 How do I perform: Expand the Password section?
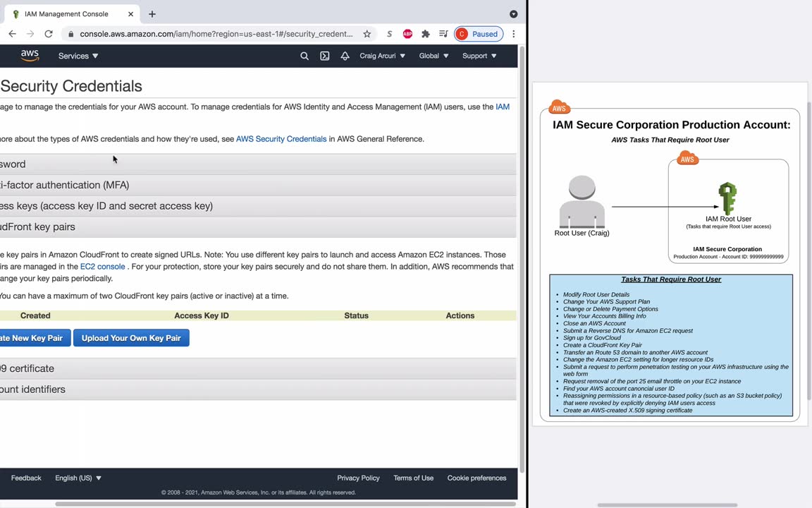point(258,164)
